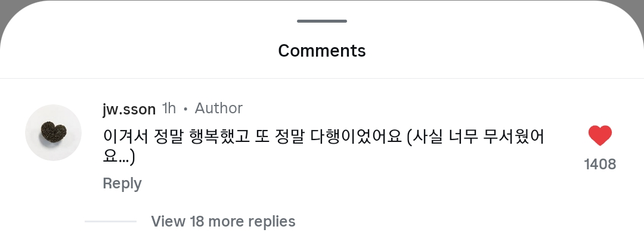Tap dimmed backdrop at top-right corner

point(639,5)
